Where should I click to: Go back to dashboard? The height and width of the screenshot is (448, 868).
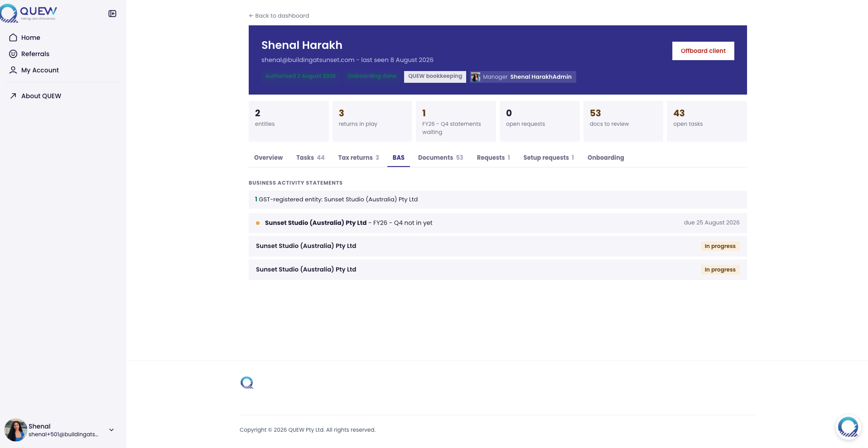279,16
